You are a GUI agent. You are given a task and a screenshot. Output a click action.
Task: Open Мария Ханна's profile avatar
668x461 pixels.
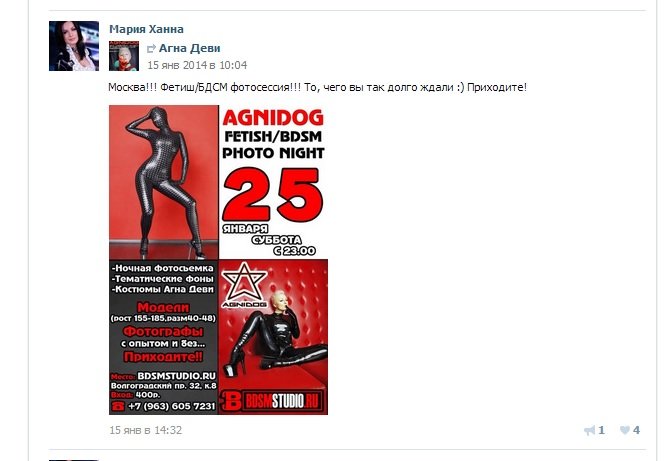pos(74,46)
